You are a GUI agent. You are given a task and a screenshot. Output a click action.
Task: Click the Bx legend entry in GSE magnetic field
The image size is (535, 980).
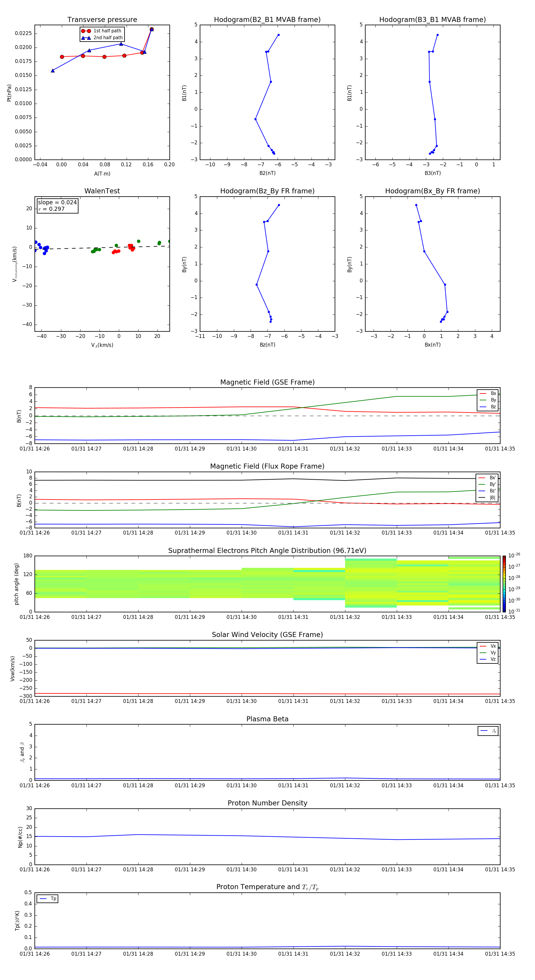488,393
